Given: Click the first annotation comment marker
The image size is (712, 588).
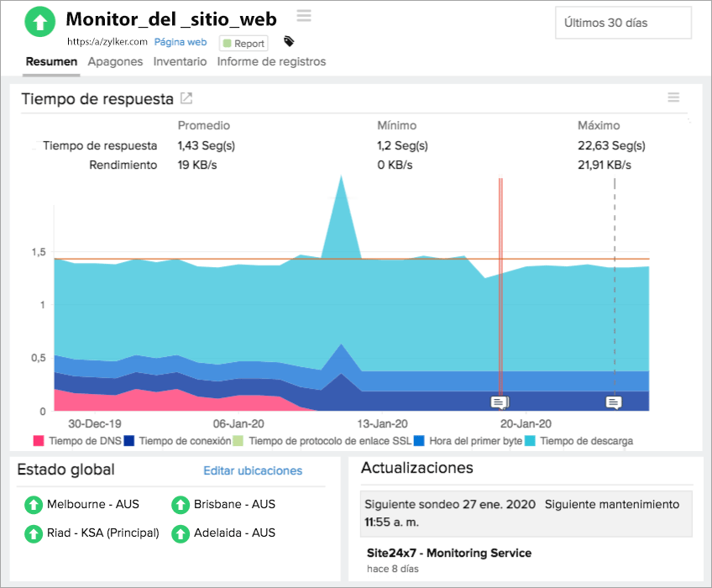Looking at the screenshot, I should [499, 402].
